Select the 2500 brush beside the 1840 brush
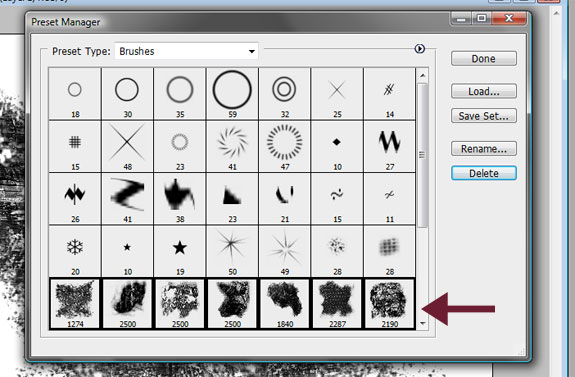Viewport: 575px width, 377px height. 232,304
